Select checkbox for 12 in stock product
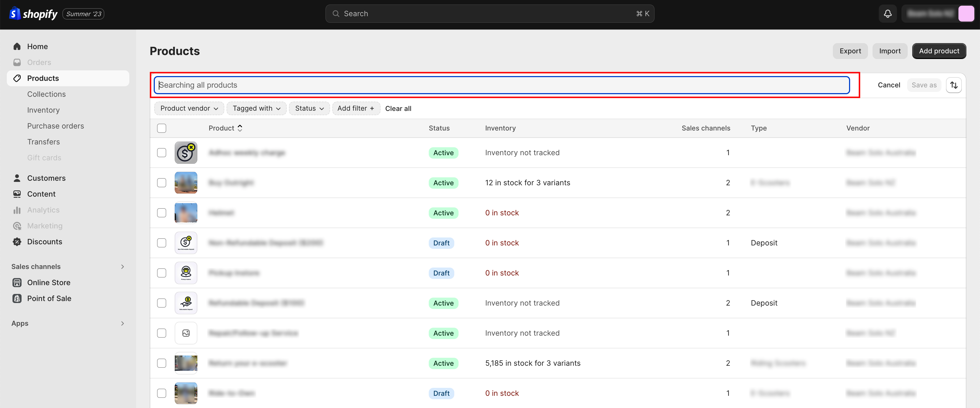This screenshot has width=980, height=408. pyautogui.click(x=162, y=183)
